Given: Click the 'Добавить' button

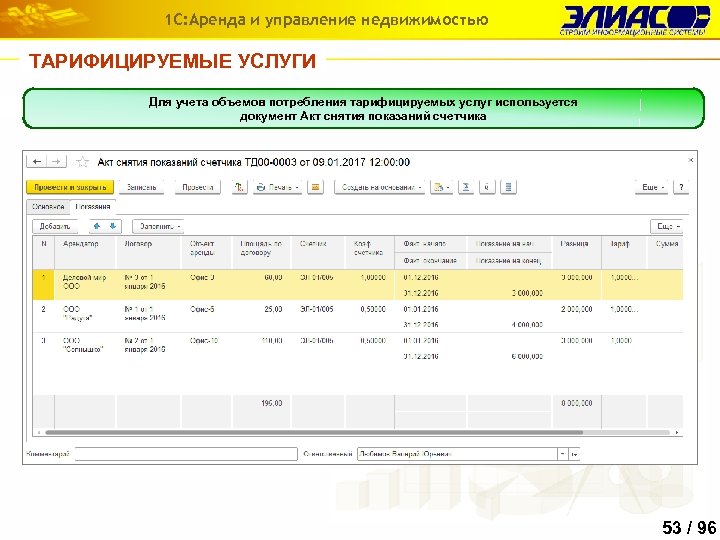Looking at the screenshot, I should coord(55,226).
